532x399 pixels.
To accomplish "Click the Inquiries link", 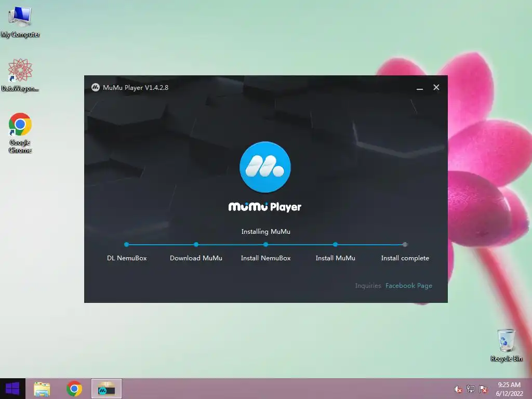I will [x=368, y=286].
